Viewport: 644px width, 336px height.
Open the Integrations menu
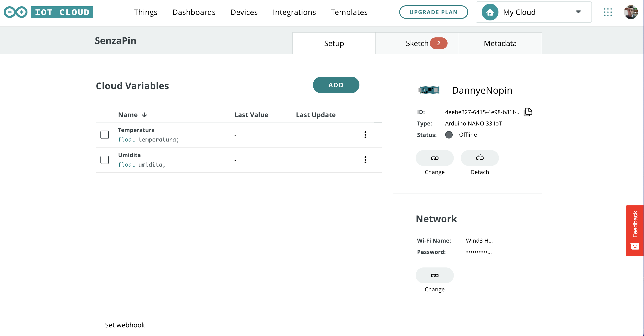[294, 12]
